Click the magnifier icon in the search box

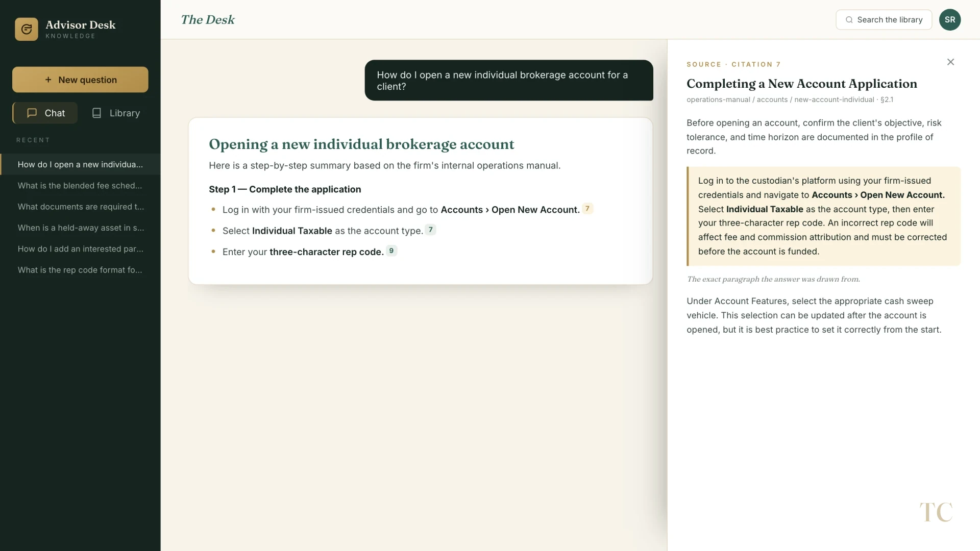pyautogui.click(x=849, y=20)
